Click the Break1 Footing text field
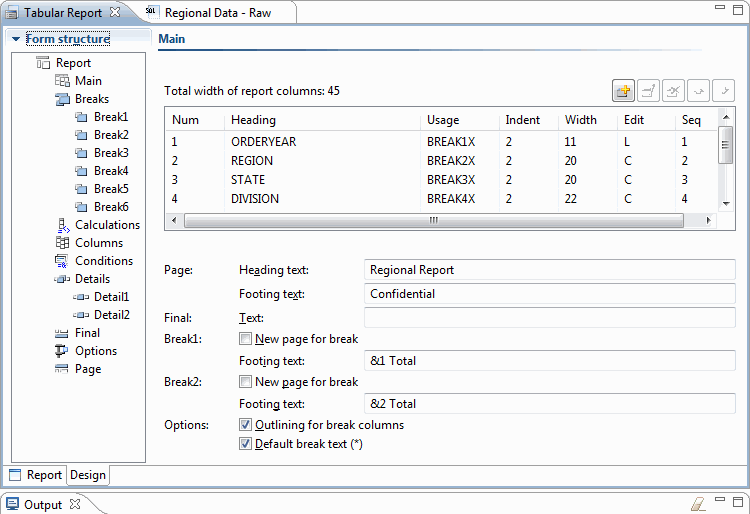Viewport: 750px width, 514px height. [550, 361]
